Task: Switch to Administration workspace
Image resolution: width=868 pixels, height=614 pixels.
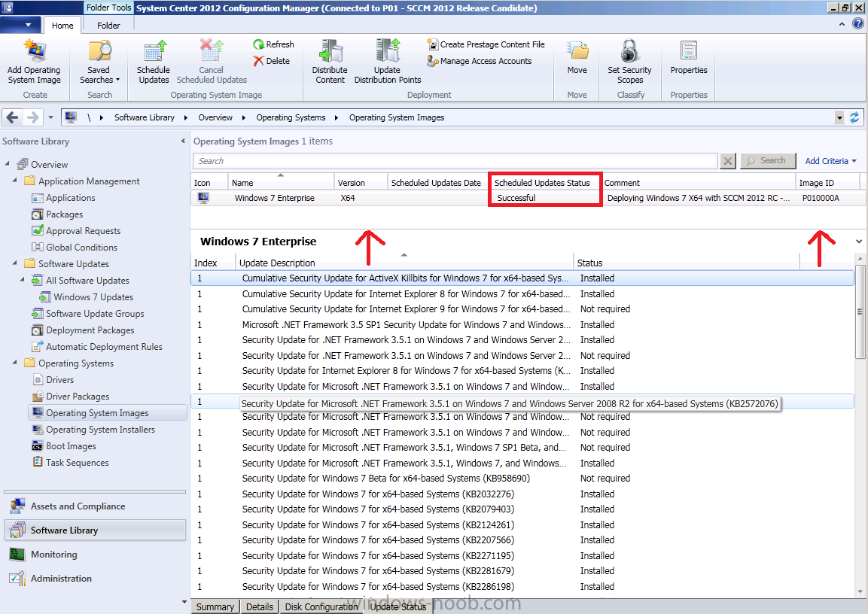Action: click(95, 579)
